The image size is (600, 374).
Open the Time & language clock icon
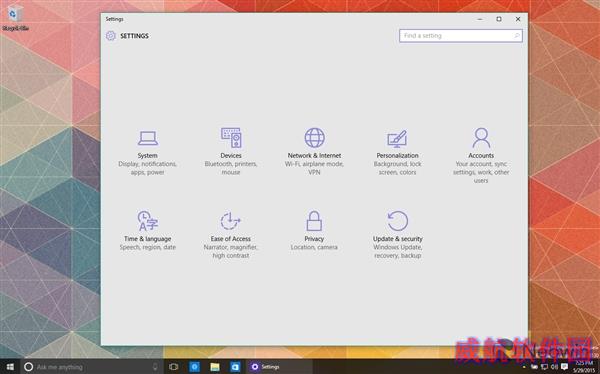click(148, 221)
